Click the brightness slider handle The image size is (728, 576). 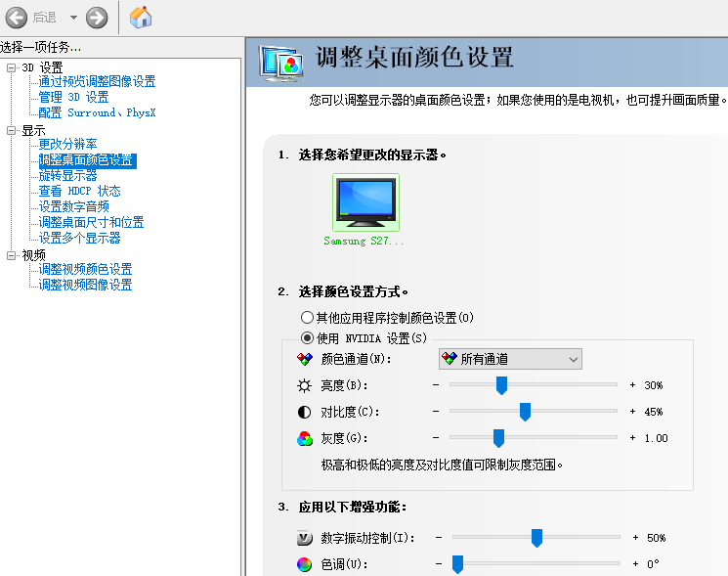[x=501, y=385]
